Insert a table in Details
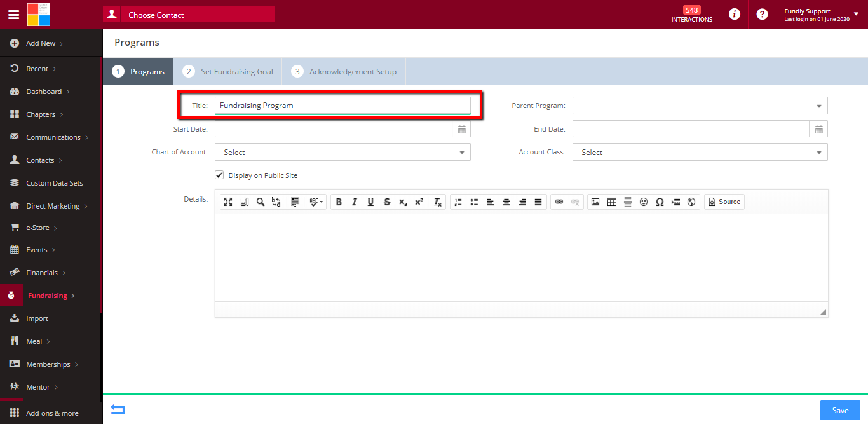The image size is (868, 424). (612, 202)
